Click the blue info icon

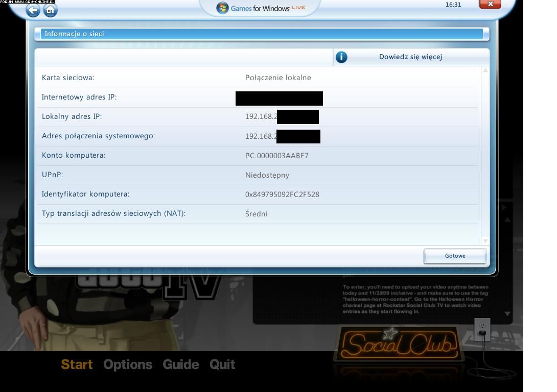click(x=341, y=57)
